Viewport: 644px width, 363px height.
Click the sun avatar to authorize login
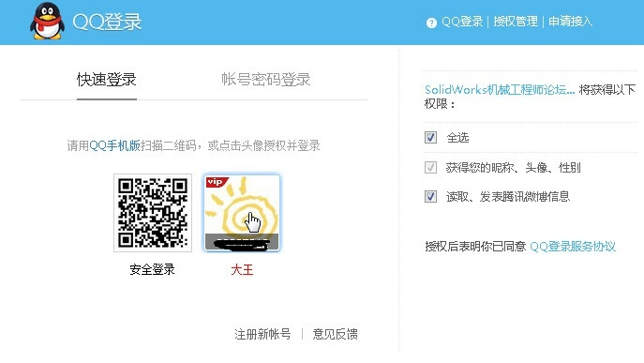242,213
